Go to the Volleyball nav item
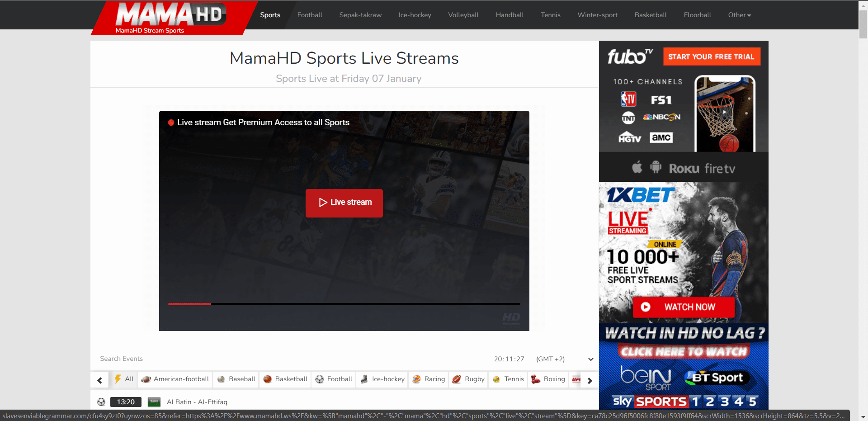Viewport: 868px width, 421px height. pyautogui.click(x=463, y=15)
